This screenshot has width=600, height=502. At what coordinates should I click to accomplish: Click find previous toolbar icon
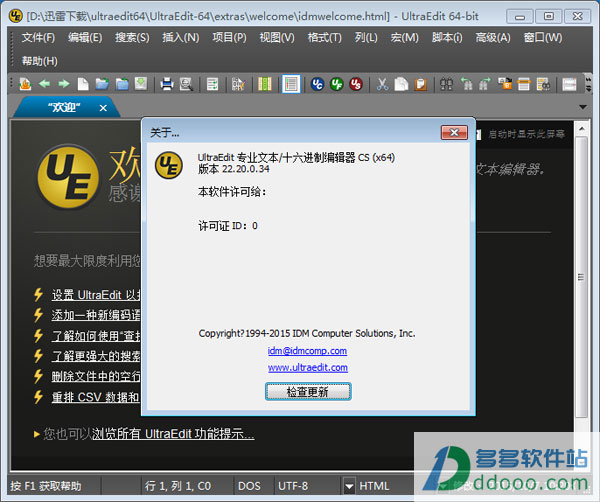[x=466, y=84]
